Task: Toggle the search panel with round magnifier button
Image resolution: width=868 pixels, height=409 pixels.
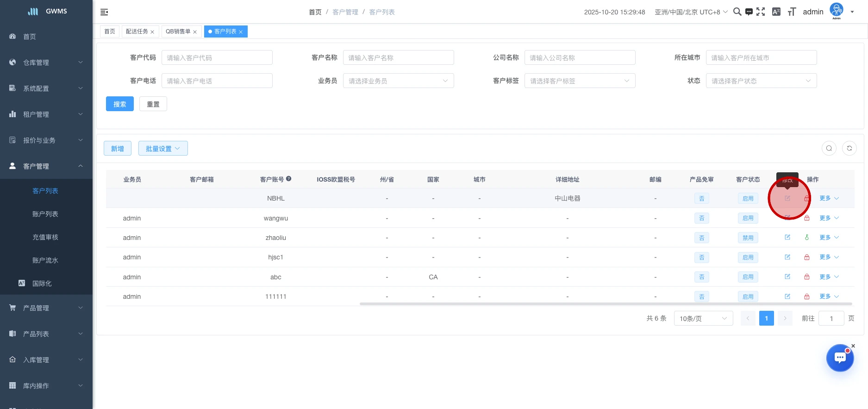Action: 829,148
